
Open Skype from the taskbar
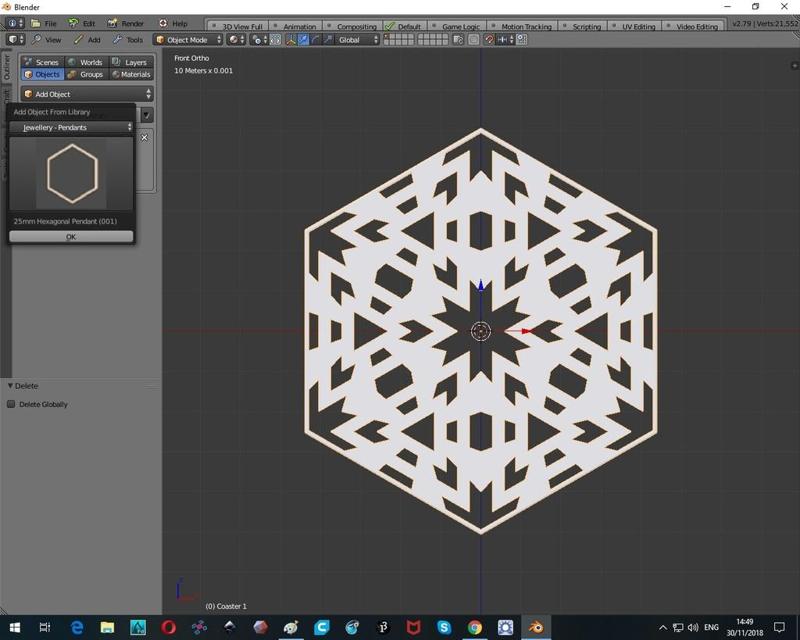point(444,627)
